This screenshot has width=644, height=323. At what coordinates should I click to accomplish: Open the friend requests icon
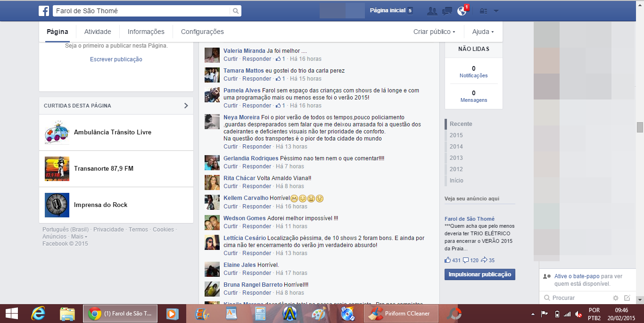point(432,11)
